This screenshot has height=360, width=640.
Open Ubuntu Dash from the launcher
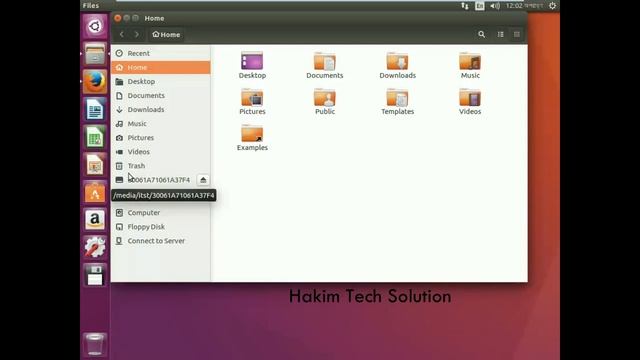click(95, 26)
